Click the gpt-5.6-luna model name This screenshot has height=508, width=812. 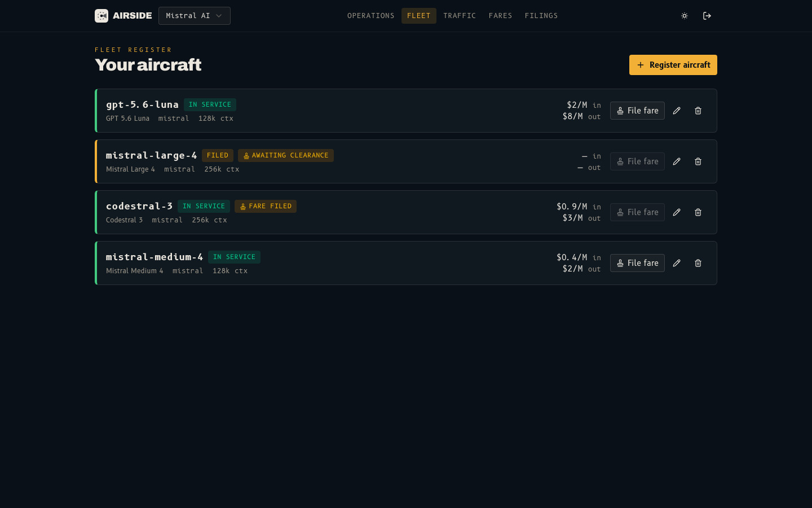142,104
